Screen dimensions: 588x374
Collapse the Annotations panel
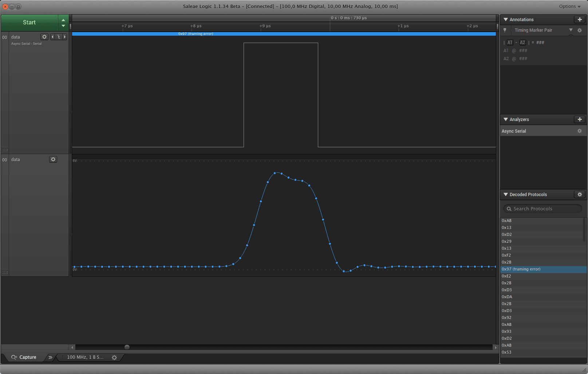click(506, 19)
